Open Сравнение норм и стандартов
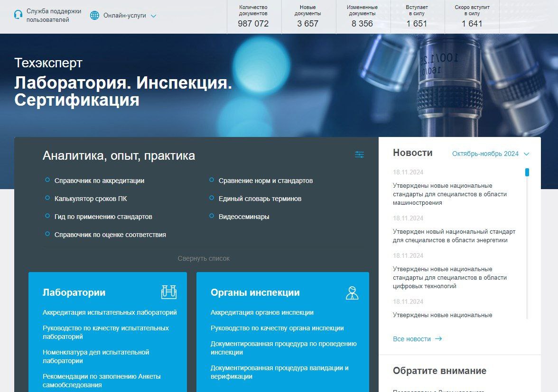The width and height of the screenshot is (558, 392). point(266,181)
